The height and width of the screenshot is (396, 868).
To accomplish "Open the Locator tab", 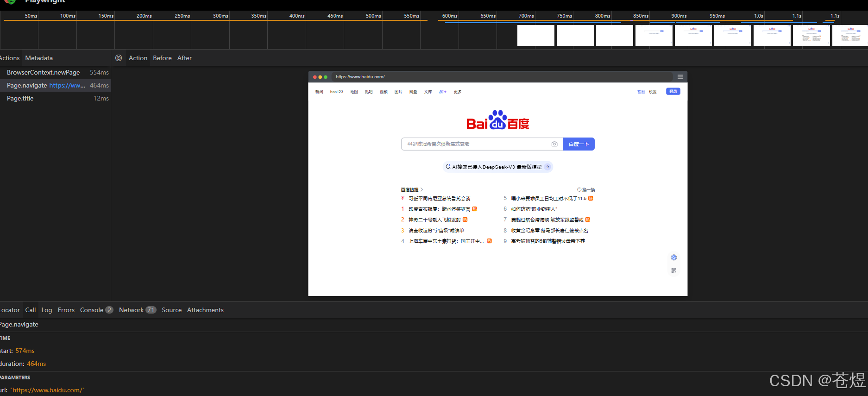I will click(x=10, y=310).
